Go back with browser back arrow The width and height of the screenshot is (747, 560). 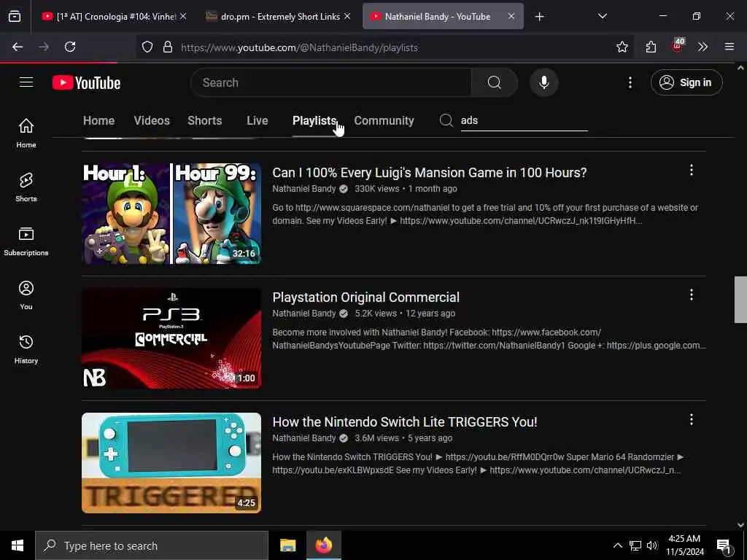(18, 47)
